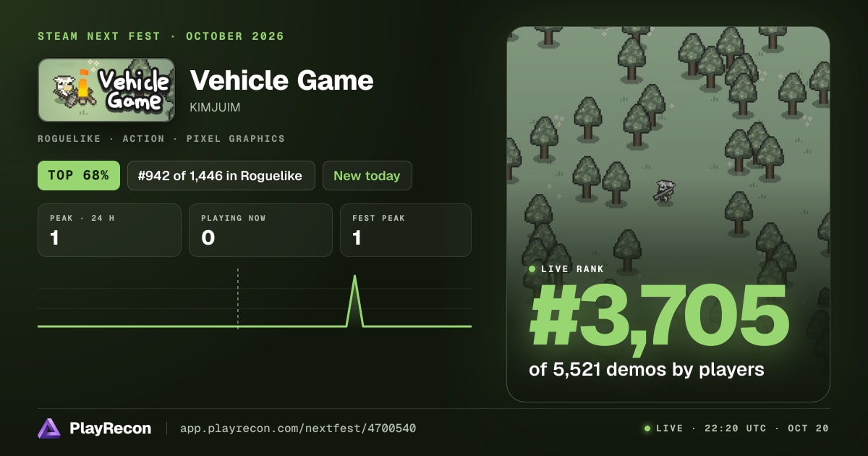Click the FEST PEAK stat card
Image resolution: width=868 pixels, height=456 pixels.
(x=406, y=230)
